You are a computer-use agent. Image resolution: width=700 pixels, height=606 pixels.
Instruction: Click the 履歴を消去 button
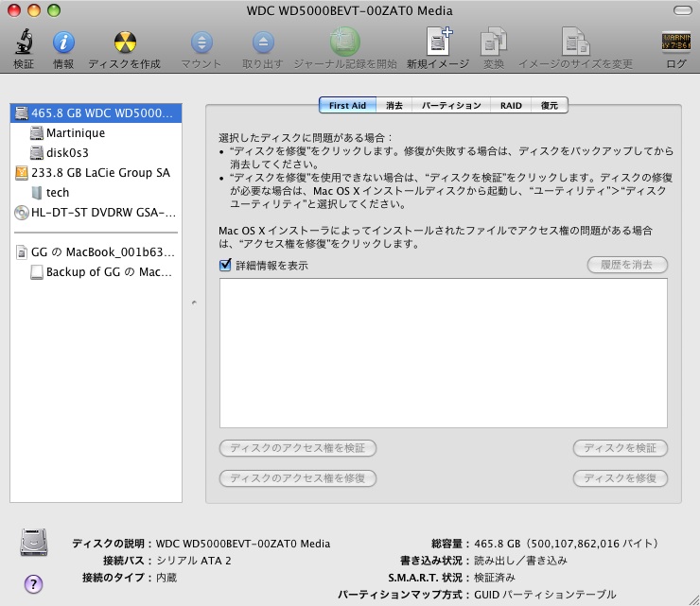[x=627, y=265]
